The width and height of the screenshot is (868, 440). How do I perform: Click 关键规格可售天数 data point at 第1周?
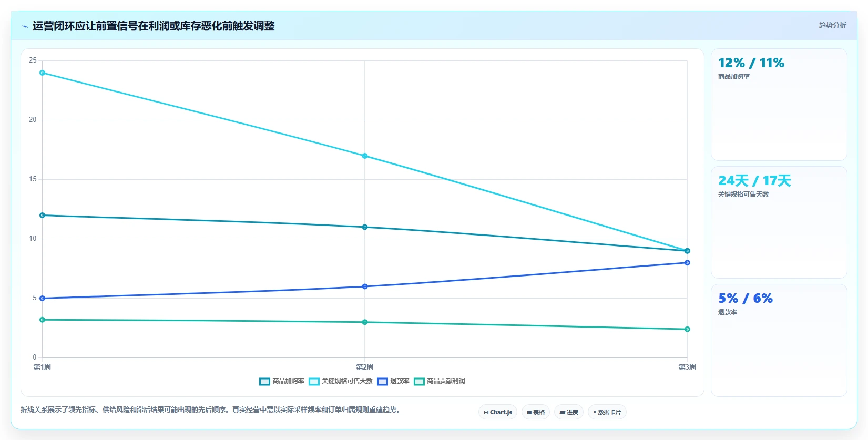43,73
